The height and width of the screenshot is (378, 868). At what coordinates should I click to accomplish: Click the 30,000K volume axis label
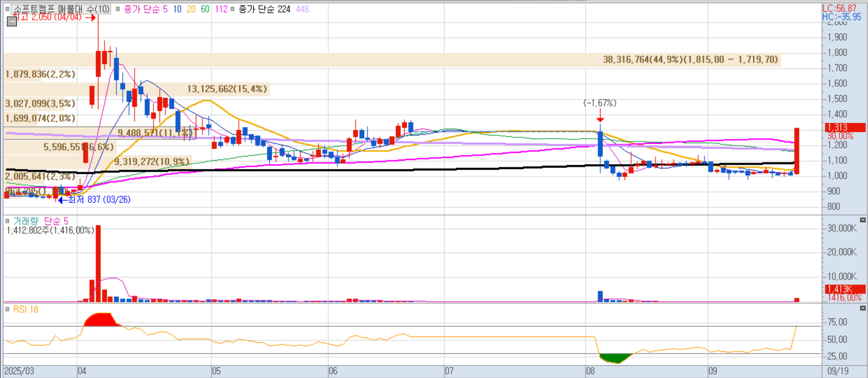pyautogui.click(x=842, y=228)
